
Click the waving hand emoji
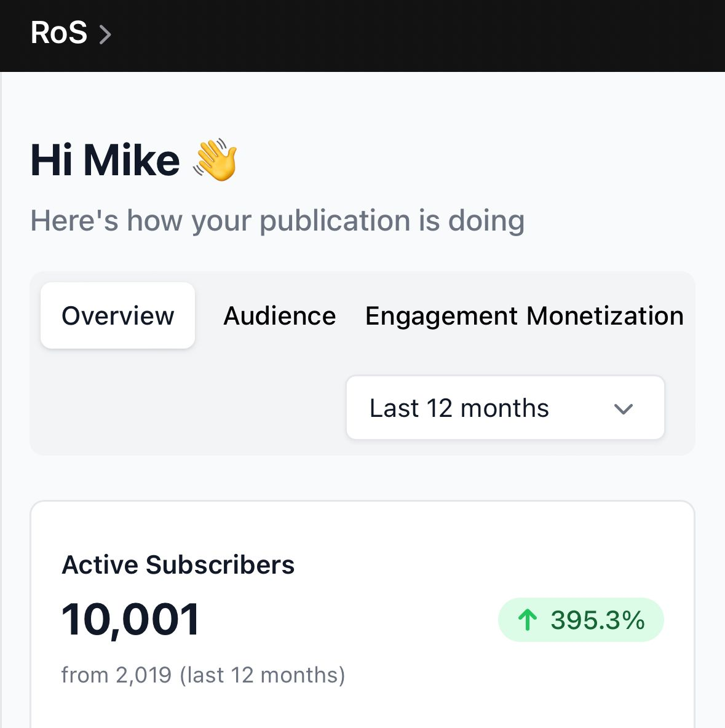[215, 159]
